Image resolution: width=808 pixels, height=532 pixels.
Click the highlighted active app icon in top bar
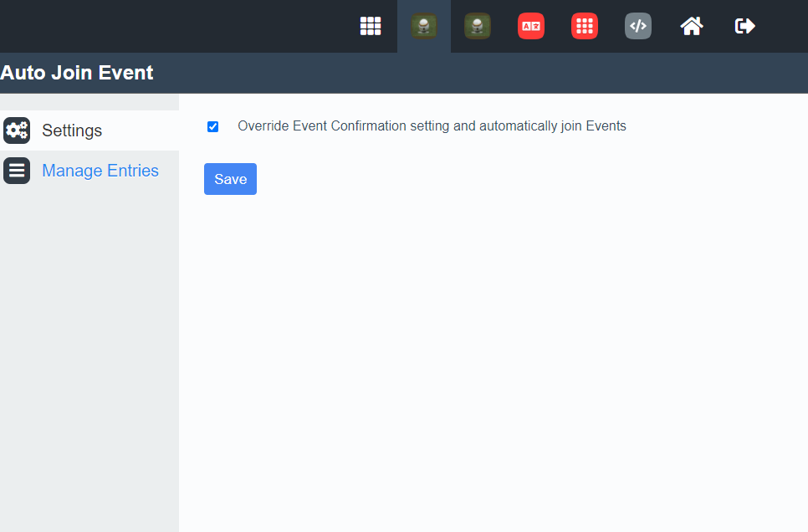tap(424, 26)
